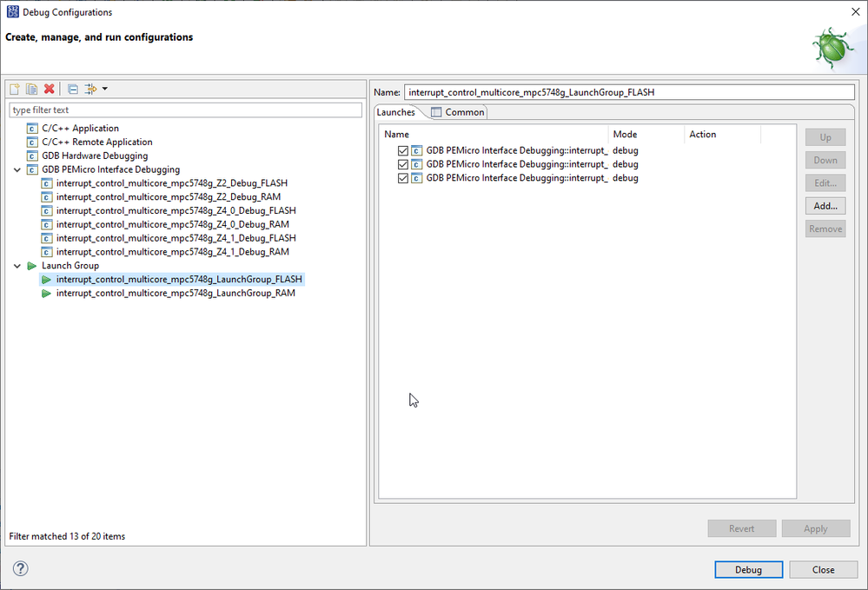Open the filter options dropdown arrow

pyautogui.click(x=105, y=89)
